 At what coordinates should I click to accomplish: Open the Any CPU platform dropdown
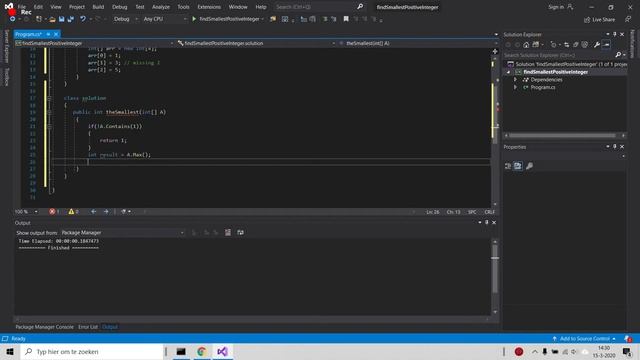[x=165, y=19]
